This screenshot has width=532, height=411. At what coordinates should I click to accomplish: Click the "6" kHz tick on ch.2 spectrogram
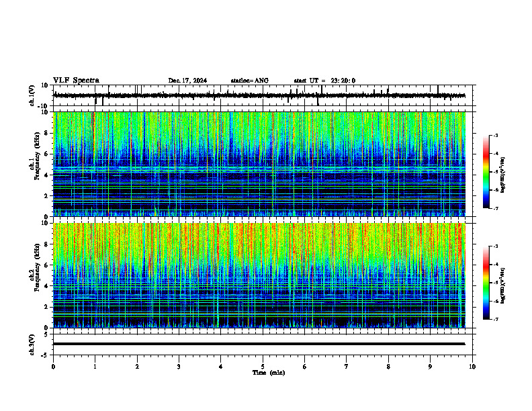point(46,265)
